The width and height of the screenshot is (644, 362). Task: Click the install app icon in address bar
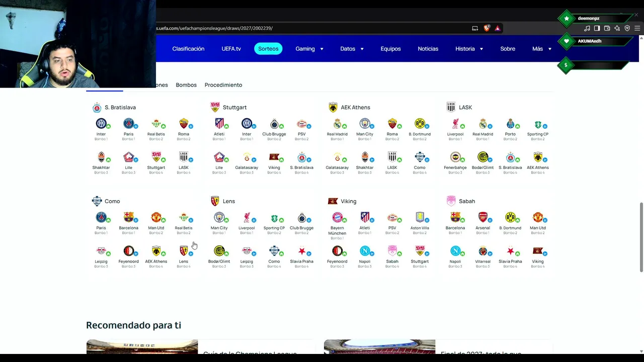pyautogui.click(x=475, y=28)
